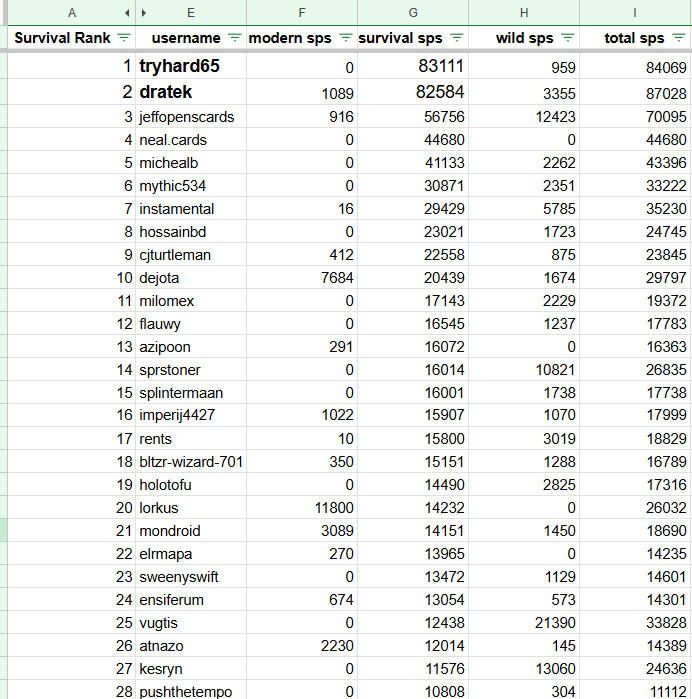Open filter for username column
This screenshot has height=699, width=692.
point(235,38)
